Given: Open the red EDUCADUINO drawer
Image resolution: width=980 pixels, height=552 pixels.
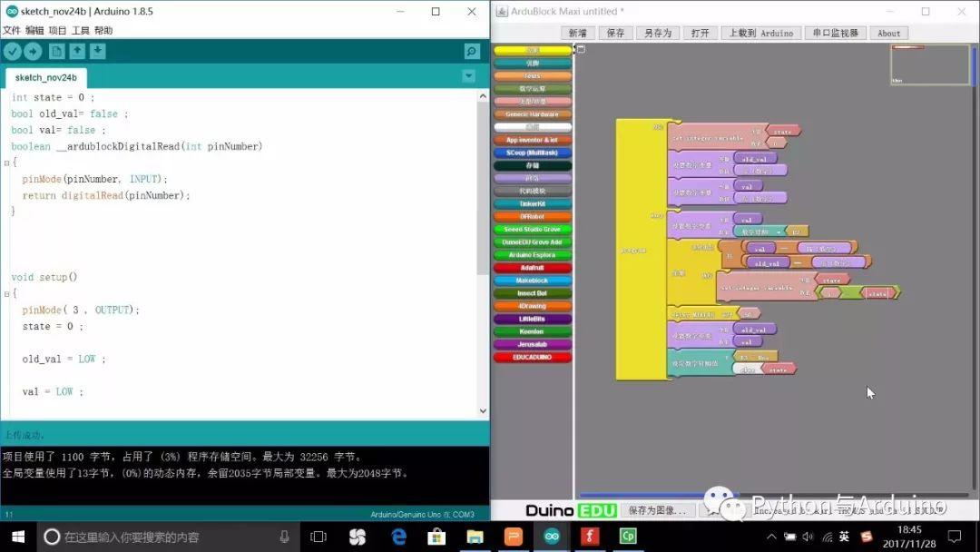Looking at the screenshot, I should click(x=533, y=358).
